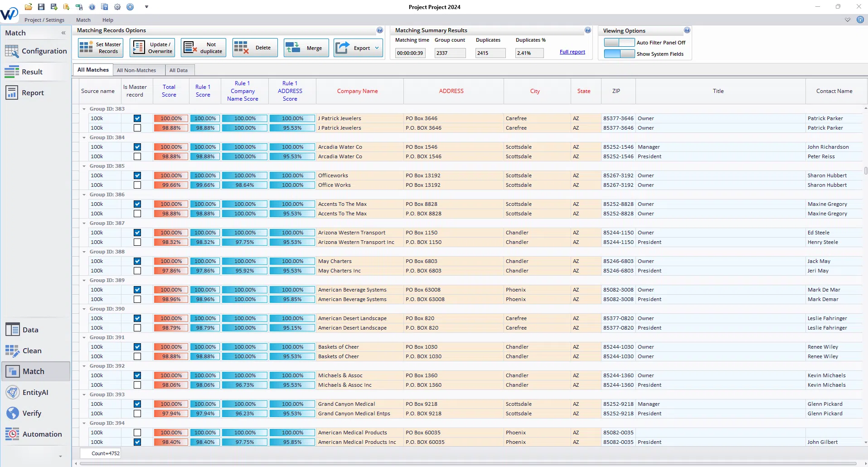Enable the Auto Filter Panel toggle

pos(620,42)
